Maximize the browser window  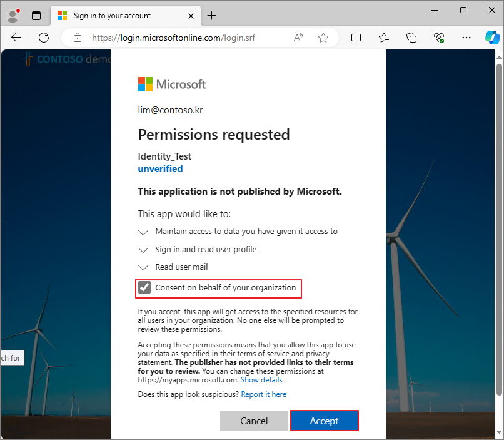(463, 10)
